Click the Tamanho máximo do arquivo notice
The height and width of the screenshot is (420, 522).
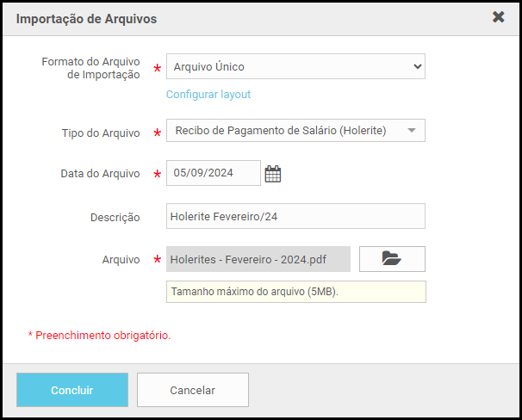click(296, 292)
